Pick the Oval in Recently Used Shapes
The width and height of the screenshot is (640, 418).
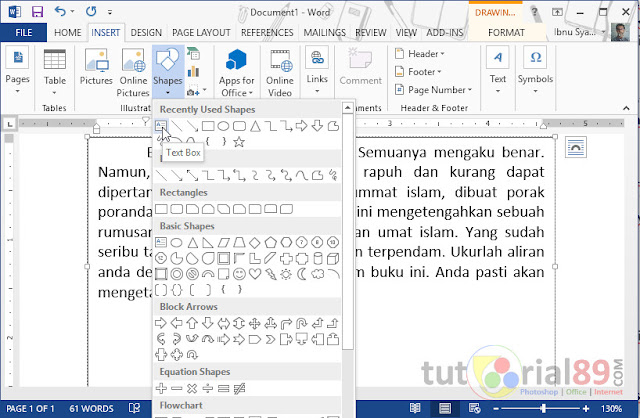coord(223,126)
